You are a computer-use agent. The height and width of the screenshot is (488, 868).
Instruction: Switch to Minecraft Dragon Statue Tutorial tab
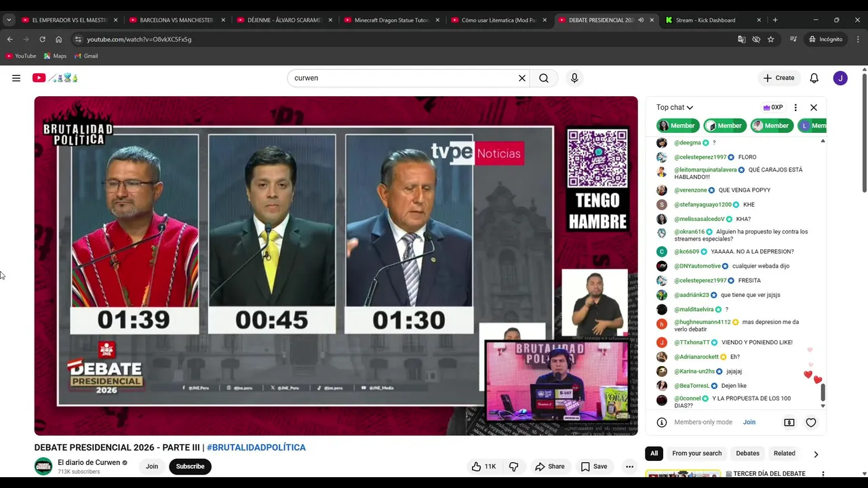click(x=391, y=20)
